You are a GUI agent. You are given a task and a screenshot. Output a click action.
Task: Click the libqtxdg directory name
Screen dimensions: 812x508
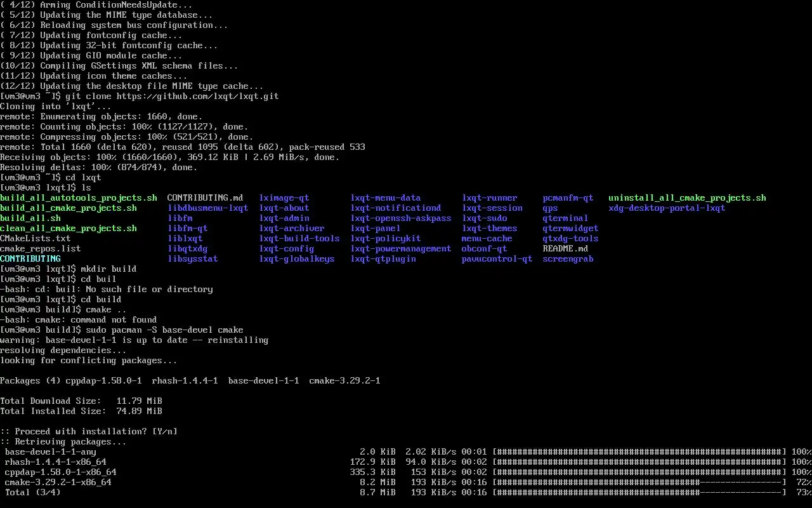pyautogui.click(x=188, y=249)
